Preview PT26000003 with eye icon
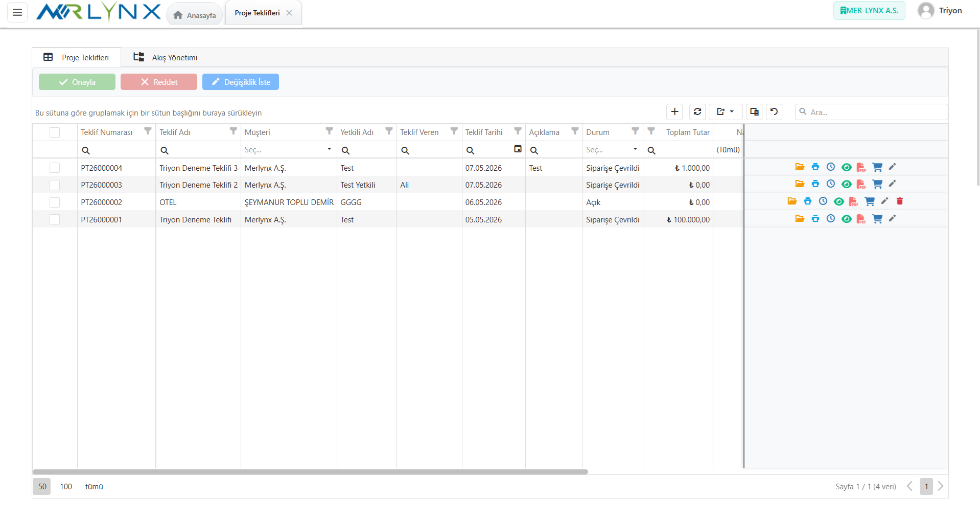This screenshot has height=522, width=980. pyautogui.click(x=847, y=184)
